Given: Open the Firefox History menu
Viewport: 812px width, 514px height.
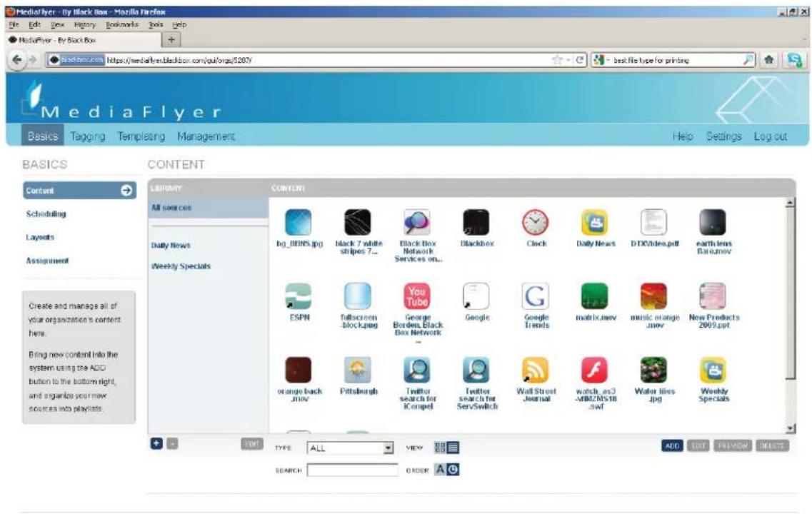Looking at the screenshot, I should (x=85, y=24).
